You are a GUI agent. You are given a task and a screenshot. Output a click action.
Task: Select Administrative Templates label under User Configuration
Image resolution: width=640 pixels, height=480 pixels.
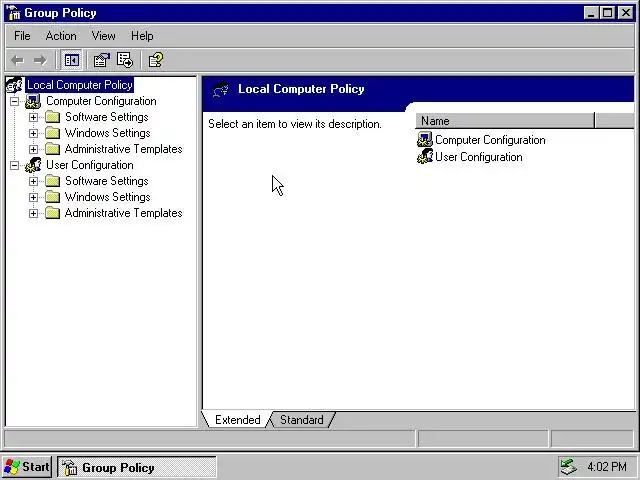click(124, 213)
